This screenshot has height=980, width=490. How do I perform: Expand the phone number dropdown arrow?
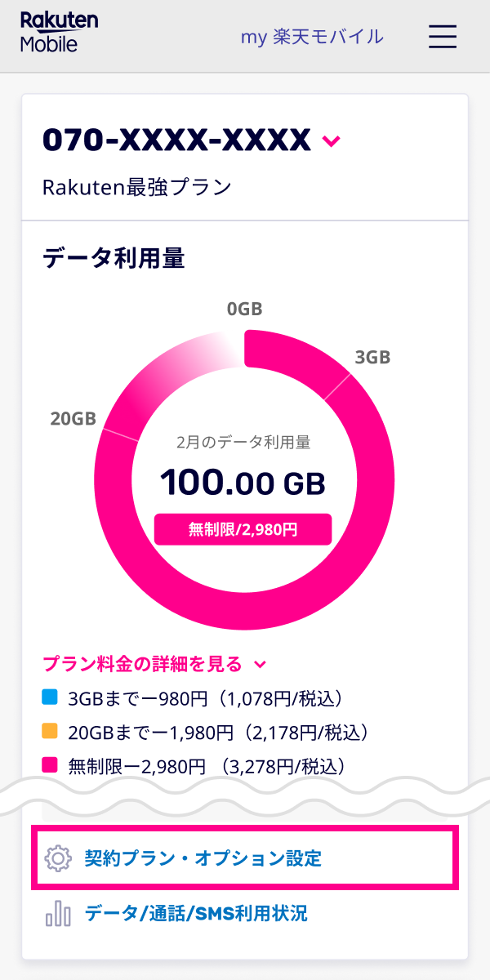[331, 141]
